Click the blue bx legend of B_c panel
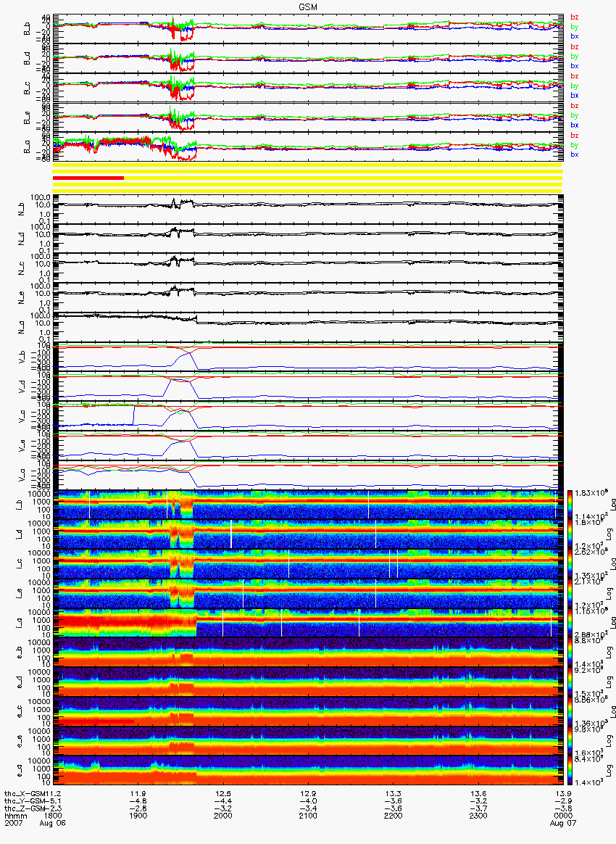 click(x=575, y=95)
